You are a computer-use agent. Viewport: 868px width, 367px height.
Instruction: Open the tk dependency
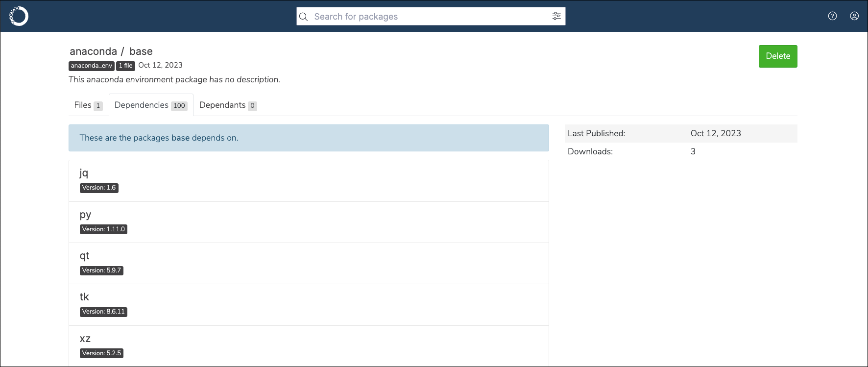pyautogui.click(x=84, y=297)
